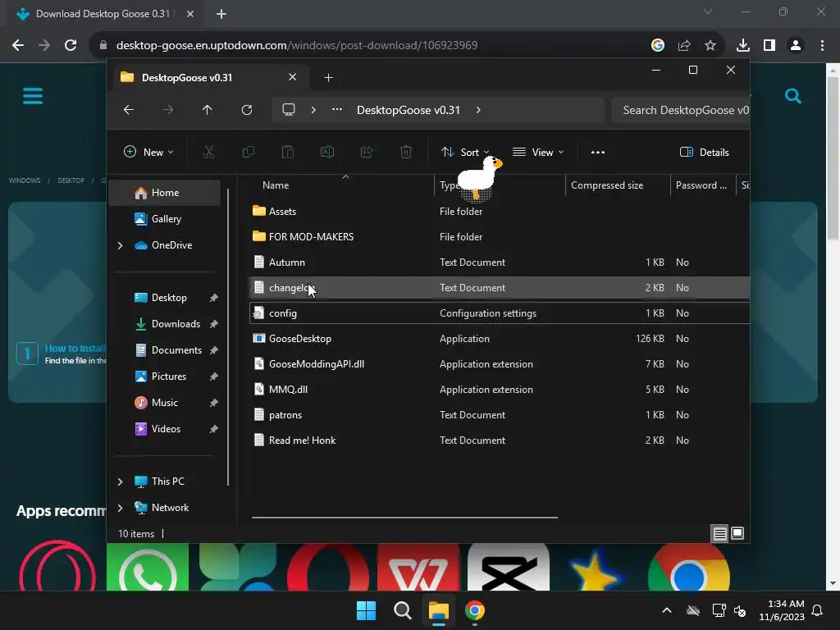Viewport: 840px width, 630px height.
Task: Click the chevron after the PC icon in path
Action: pyautogui.click(x=313, y=110)
